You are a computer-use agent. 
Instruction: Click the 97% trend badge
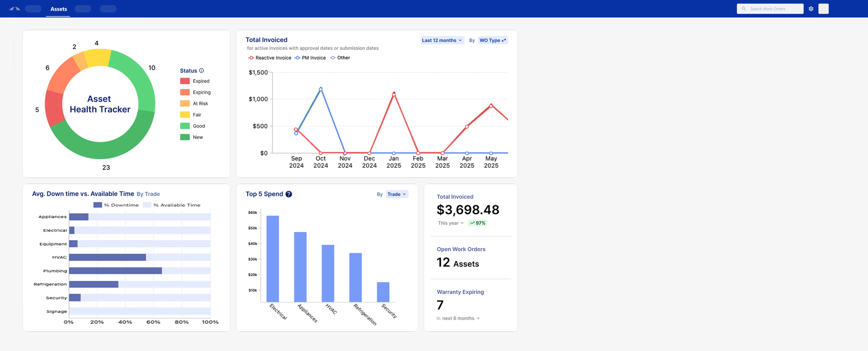pos(477,223)
